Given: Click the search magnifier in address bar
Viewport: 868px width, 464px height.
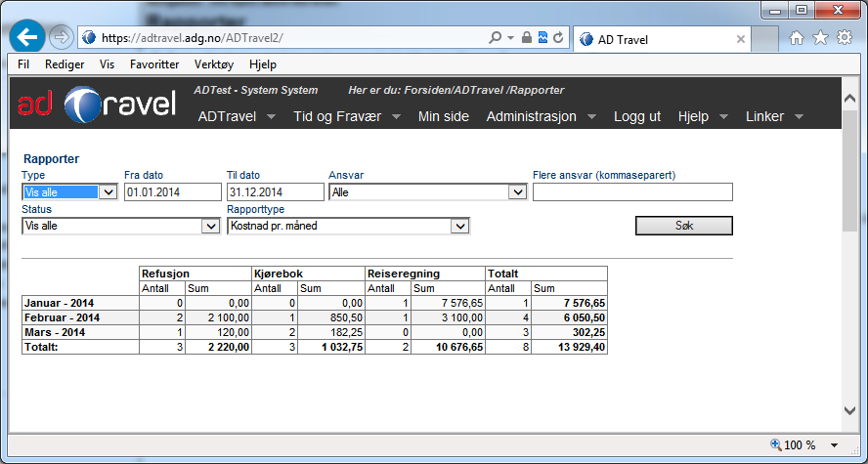Looking at the screenshot, I should click(495, 37).
